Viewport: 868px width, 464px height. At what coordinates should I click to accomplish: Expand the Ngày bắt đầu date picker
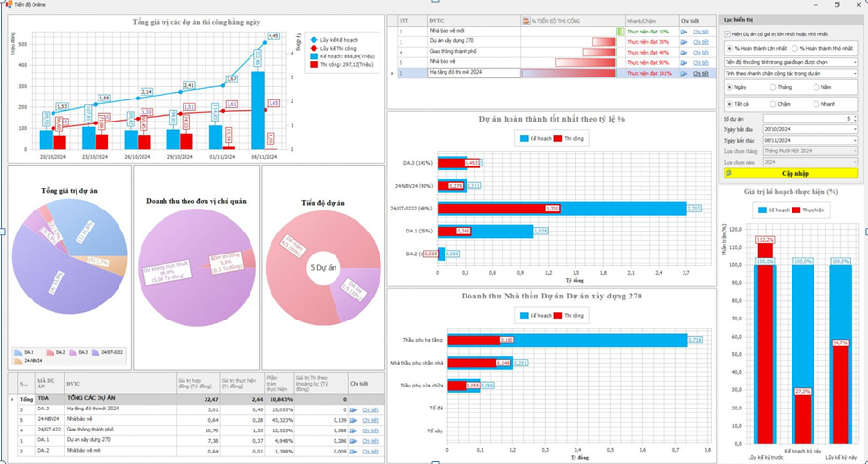tap(854, 129)
